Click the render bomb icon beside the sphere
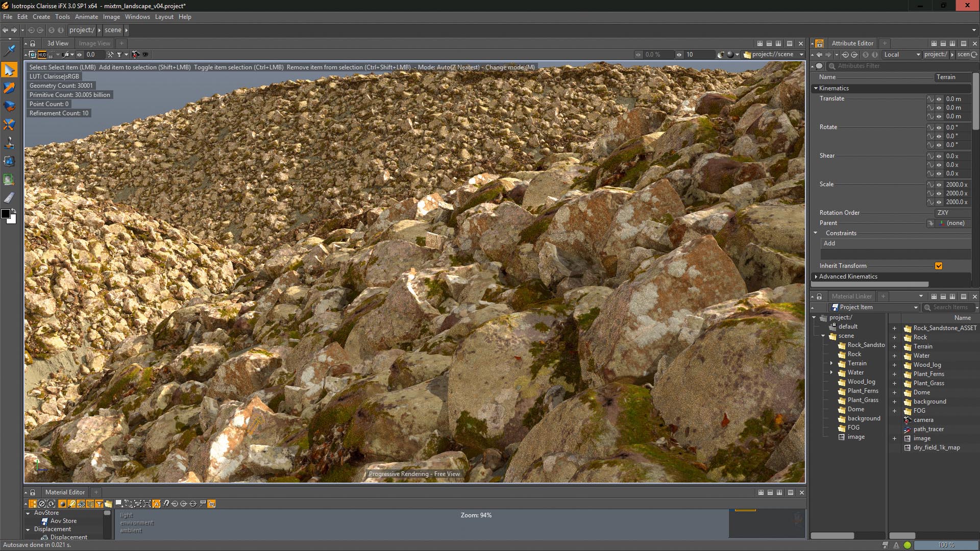980x551 pixels. [721, 55]
